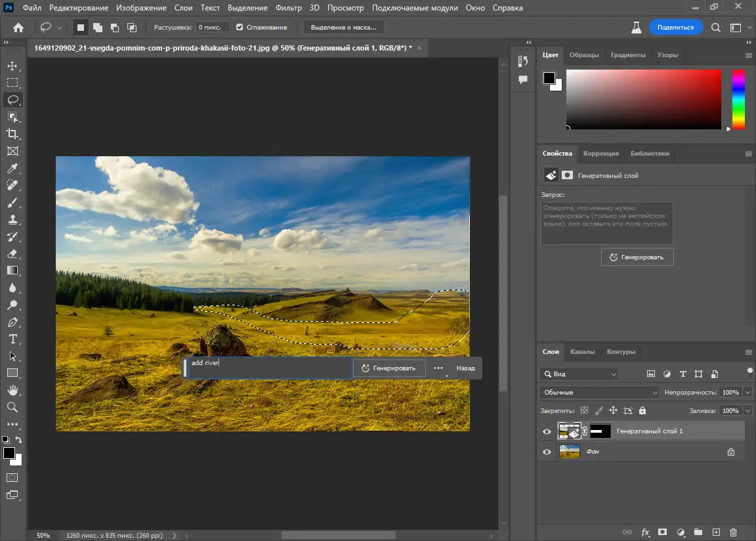Select the Lasso tool

click(x=13, y=100)
